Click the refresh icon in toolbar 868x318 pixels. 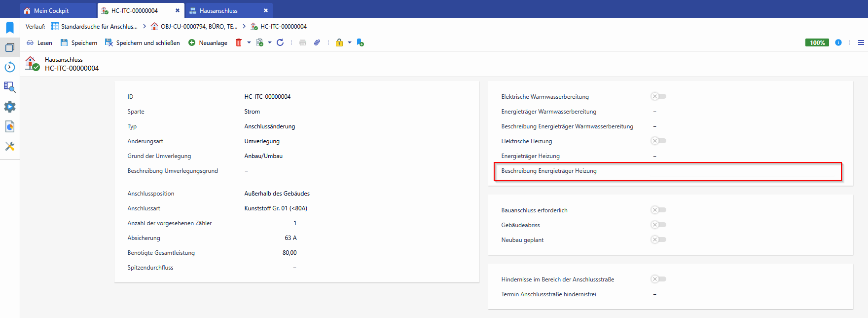280,42
